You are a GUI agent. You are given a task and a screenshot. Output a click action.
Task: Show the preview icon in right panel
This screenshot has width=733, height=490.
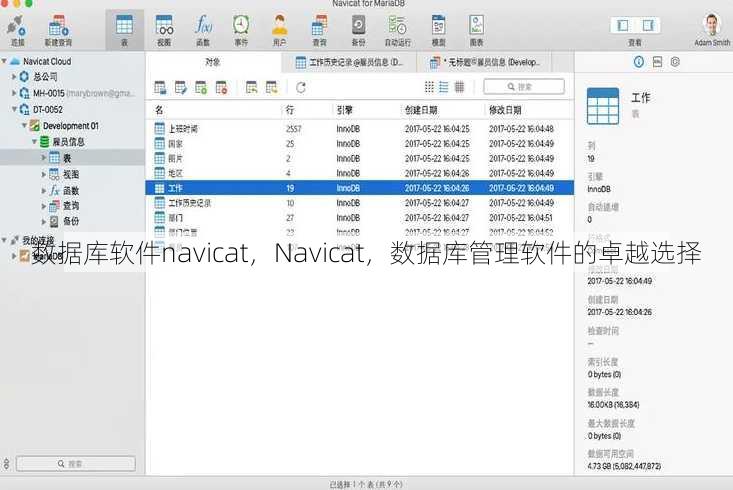675,62
